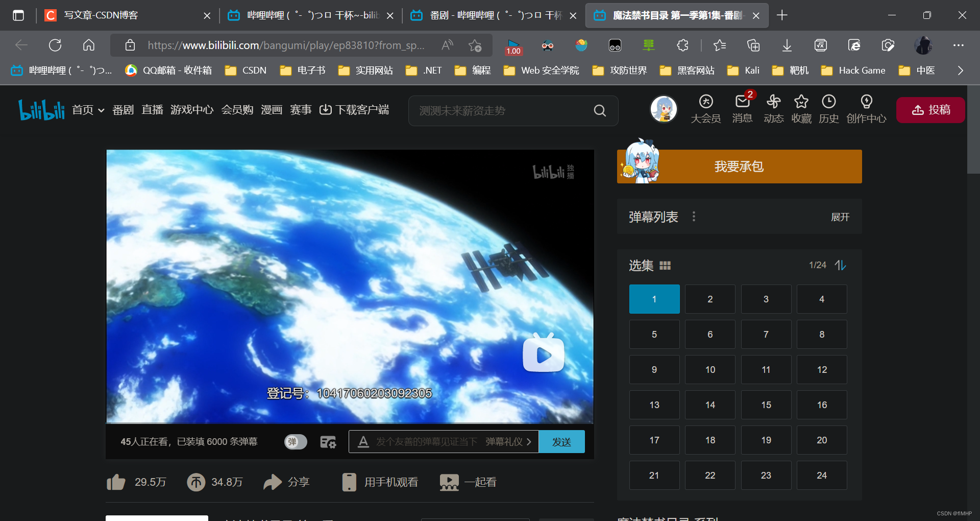Viewport: 980px width, 521px height.
Task: Select episode 12 in the list
Action: [x=822, y=370]
